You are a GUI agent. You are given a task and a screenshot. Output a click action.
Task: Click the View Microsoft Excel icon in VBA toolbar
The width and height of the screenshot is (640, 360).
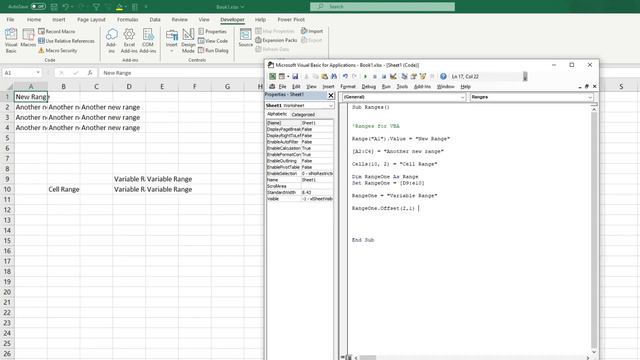(x=272, y=76)
